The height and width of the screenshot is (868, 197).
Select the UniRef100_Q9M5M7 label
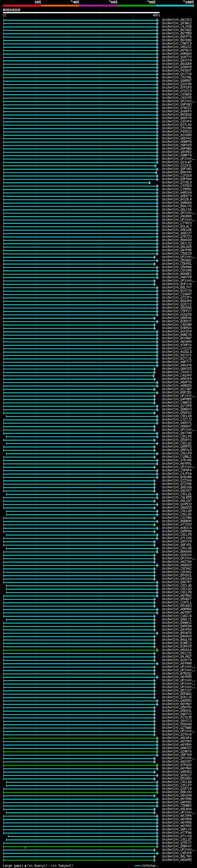click(x=177, y=81)
